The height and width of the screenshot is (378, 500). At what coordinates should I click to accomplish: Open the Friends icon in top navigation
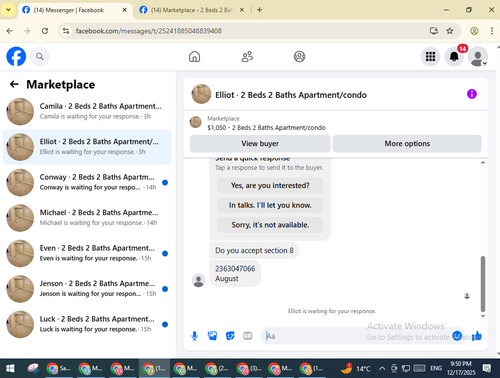coord(247,57)
